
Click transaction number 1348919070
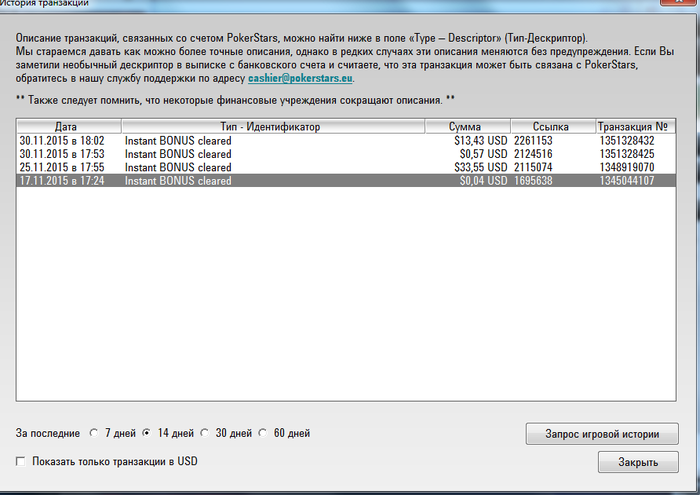point(627,167)
